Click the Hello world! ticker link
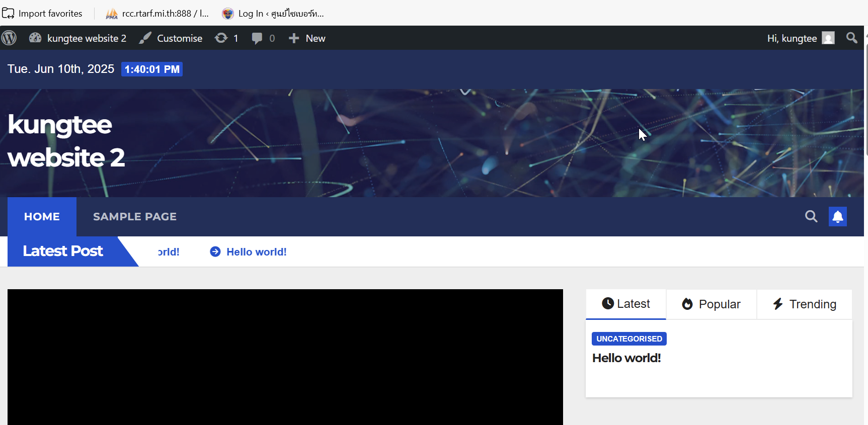The width and height of the screenshot is (868, 425). 256,252
